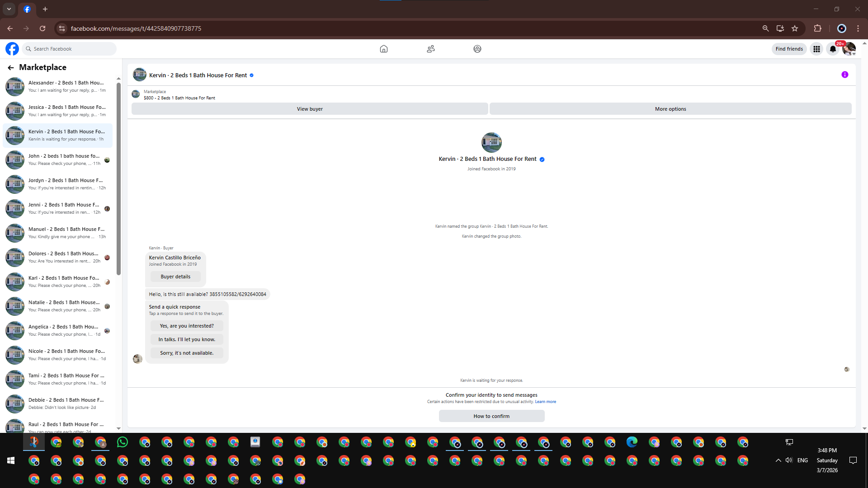Click the message 'Hello, is this still available?'

(208, 294)
